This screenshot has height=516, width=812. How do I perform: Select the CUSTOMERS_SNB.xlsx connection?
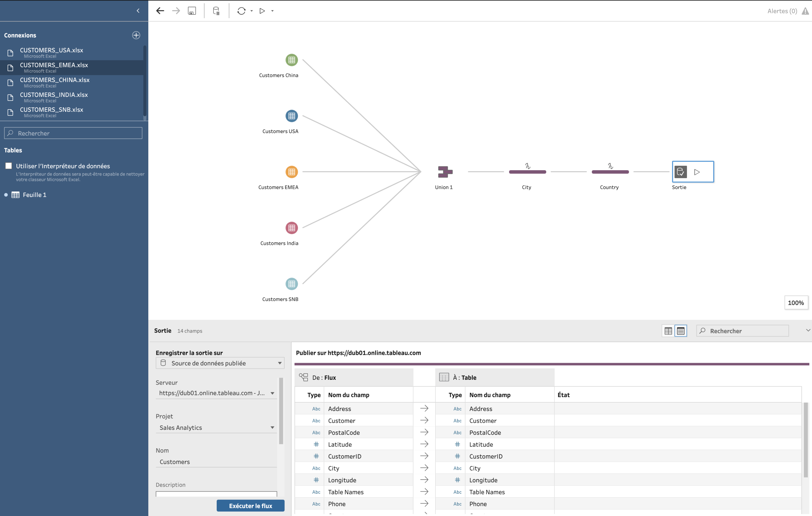(72, 112)
